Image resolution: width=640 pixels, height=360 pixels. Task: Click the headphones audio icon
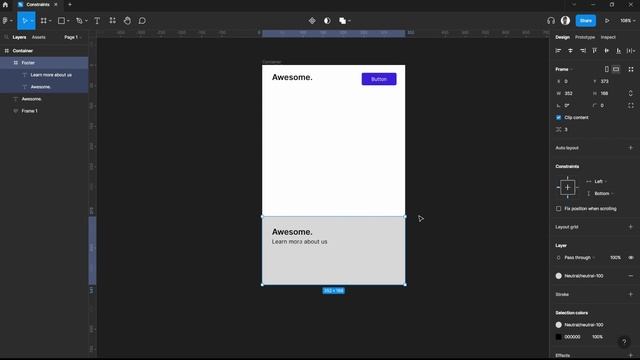(x=551, y=20)
